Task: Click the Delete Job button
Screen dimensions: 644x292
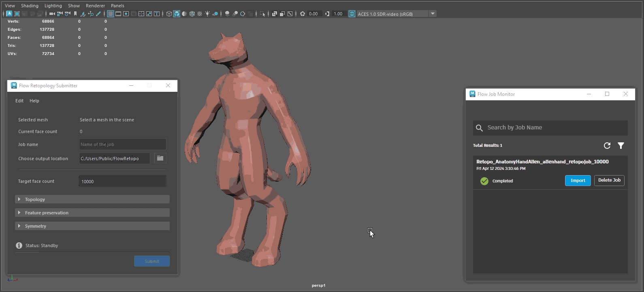Action: click(609, 180)
